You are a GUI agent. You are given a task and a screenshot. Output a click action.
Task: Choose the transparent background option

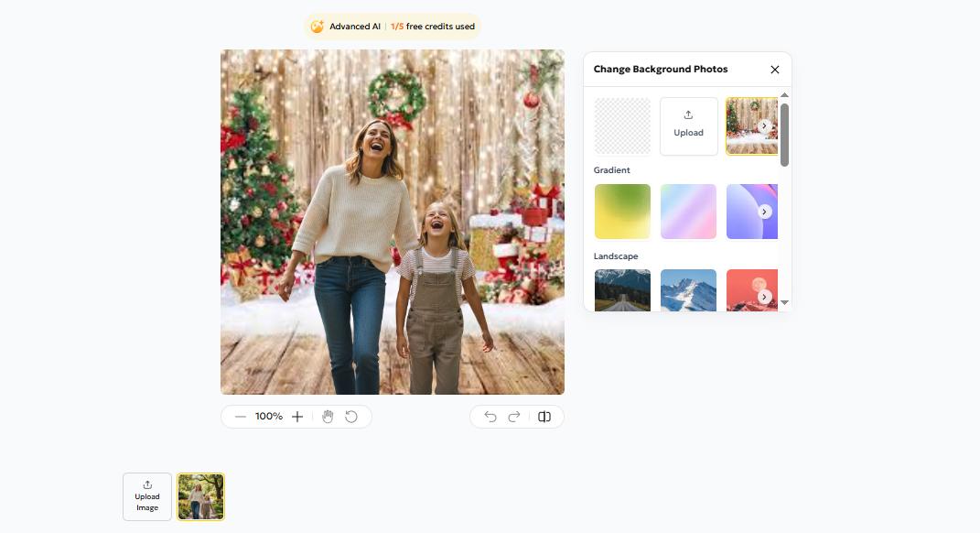[x=622, y=126]
